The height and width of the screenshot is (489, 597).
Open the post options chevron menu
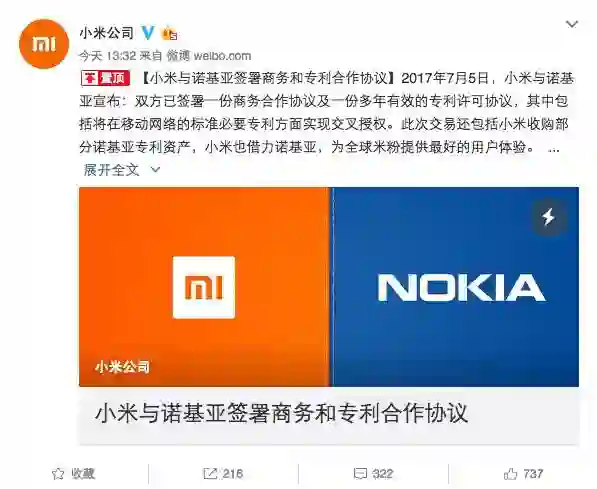[x=572, y=24]
